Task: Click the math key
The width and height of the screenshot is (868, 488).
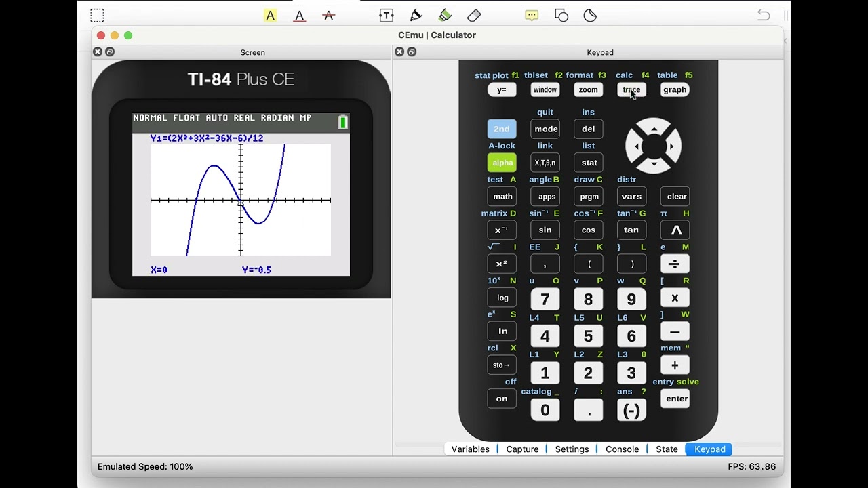Action: (x=502, y=197)
